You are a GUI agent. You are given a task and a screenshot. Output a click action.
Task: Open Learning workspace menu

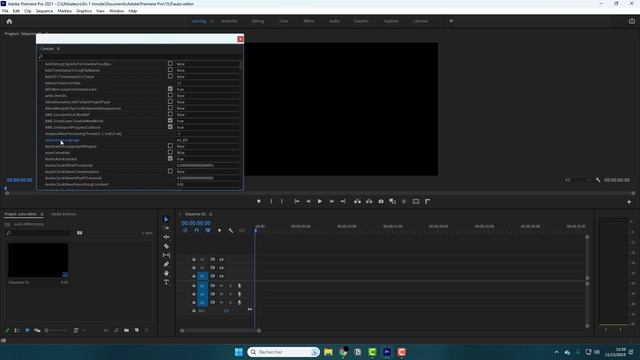coord(212,21)
